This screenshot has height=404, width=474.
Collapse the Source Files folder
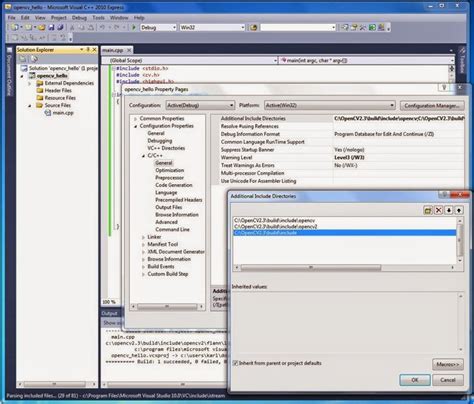click(x=29, y=105)
